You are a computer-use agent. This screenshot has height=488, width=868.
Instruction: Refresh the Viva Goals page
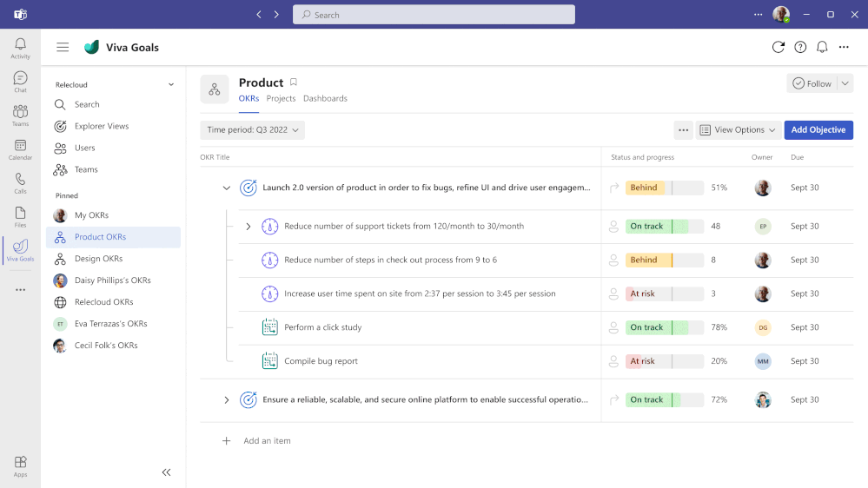(x=779, y=47)
